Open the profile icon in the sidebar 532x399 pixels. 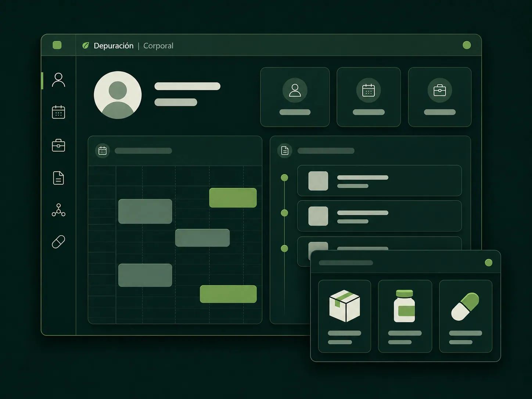[x=58, y=80]
